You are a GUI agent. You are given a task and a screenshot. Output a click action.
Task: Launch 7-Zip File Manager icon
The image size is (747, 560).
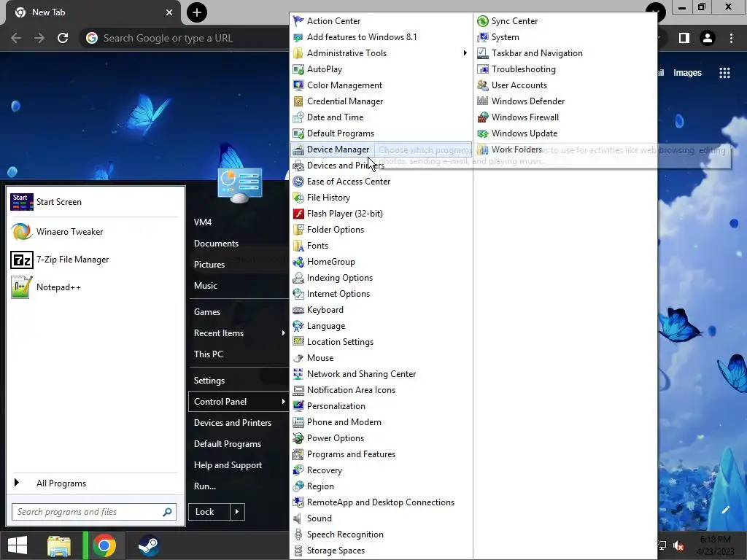coord(21,260)
